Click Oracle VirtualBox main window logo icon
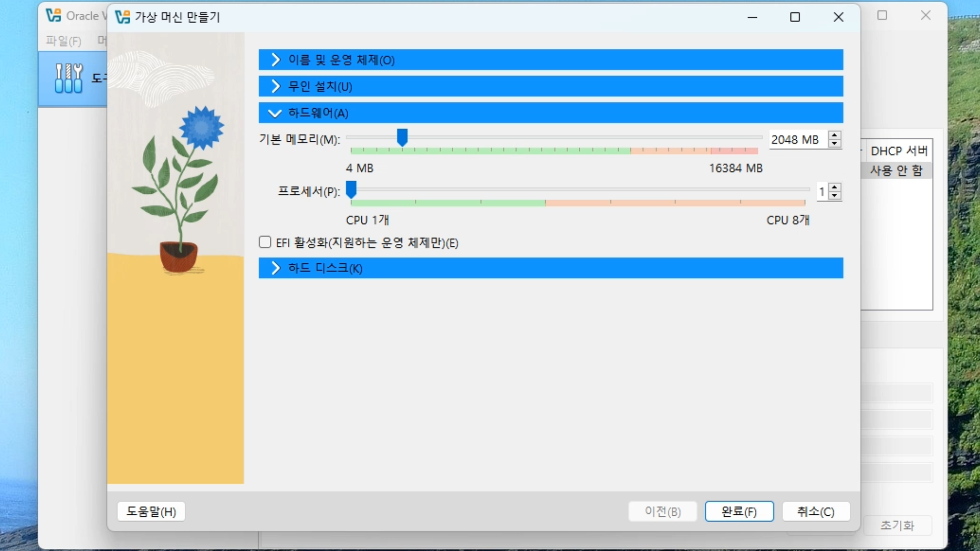Image resolution: width=980 pixels, height=551 pixels. [x=53, y=15]
